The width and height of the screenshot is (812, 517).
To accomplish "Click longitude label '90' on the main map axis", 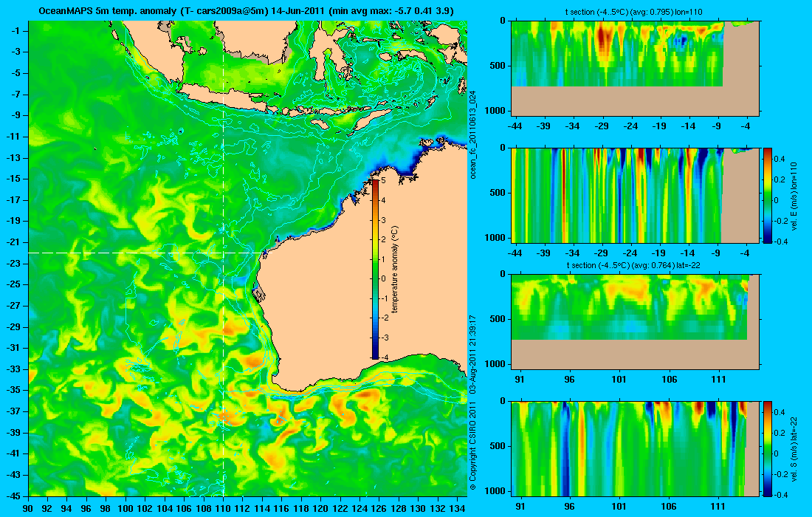I will point(29,508).
